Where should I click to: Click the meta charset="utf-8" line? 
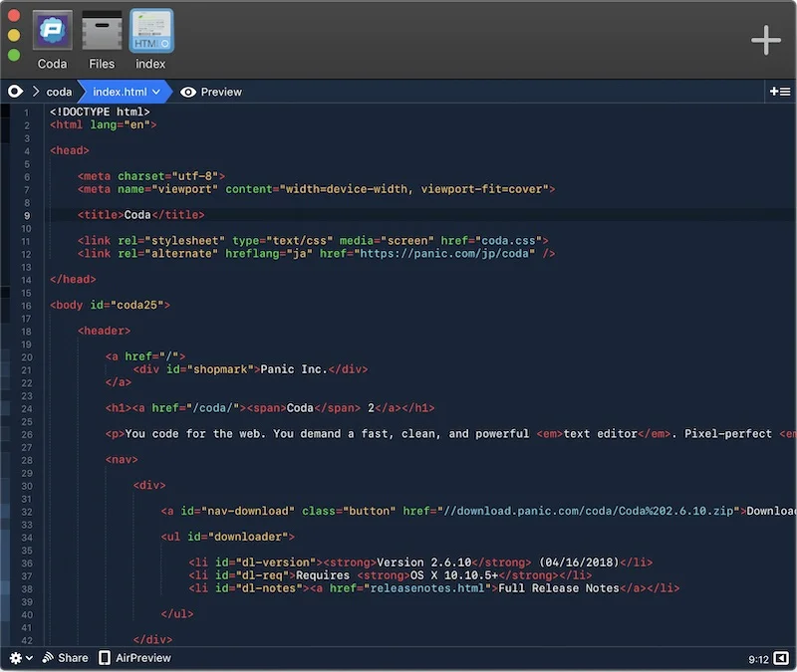(x=151, y=176)
